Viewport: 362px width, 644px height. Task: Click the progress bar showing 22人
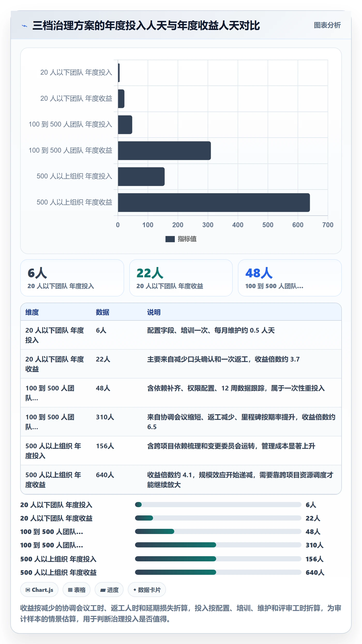218,518
